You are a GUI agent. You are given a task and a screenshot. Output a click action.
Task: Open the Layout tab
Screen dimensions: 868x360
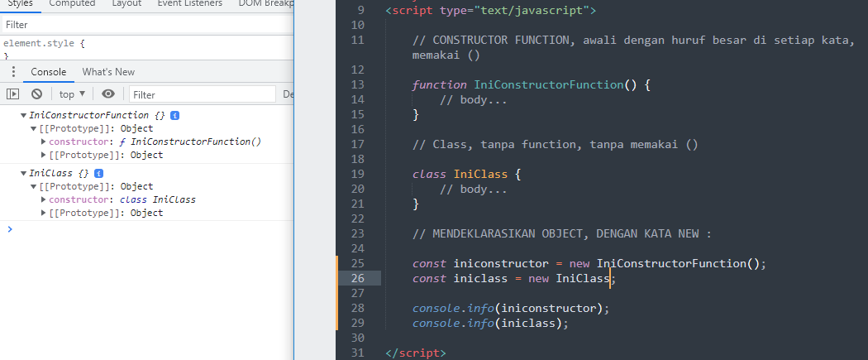[x=126, y=4]
